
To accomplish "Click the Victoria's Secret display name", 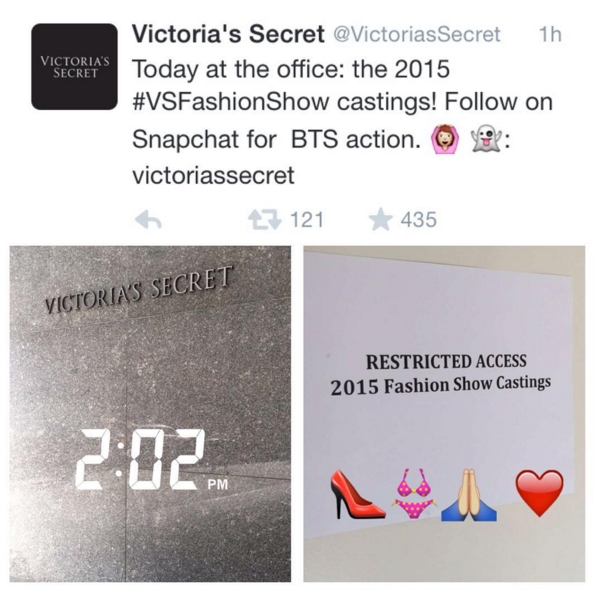I will 228,34.
